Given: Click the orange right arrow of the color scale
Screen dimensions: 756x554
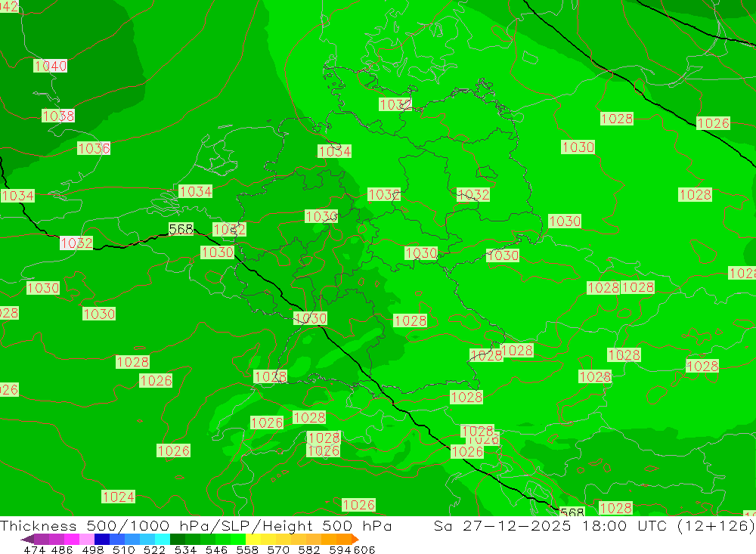Looking at the screenshot, I should click(355, 539).
